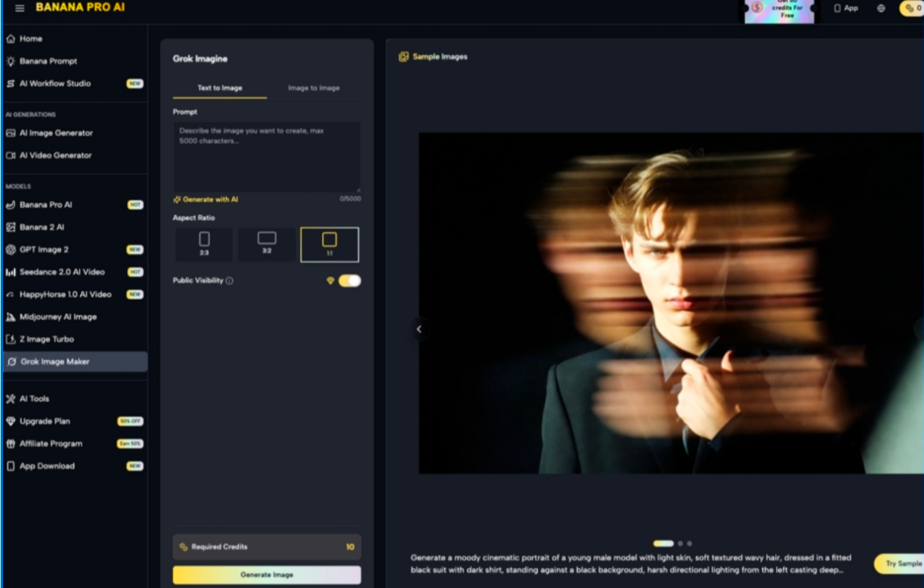Click the credits coin counter
This screenshot has height=588, width=924.
point(911,8)
